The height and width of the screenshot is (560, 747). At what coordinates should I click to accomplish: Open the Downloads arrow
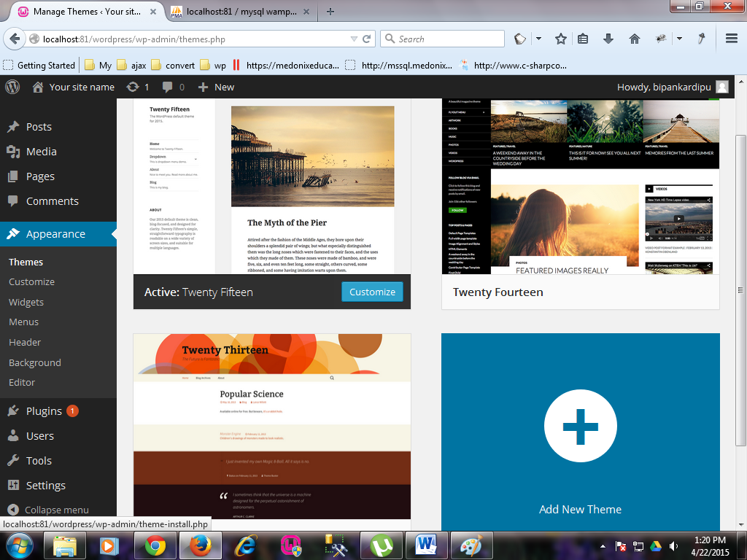pyautogui.click(x=608, y=39)
